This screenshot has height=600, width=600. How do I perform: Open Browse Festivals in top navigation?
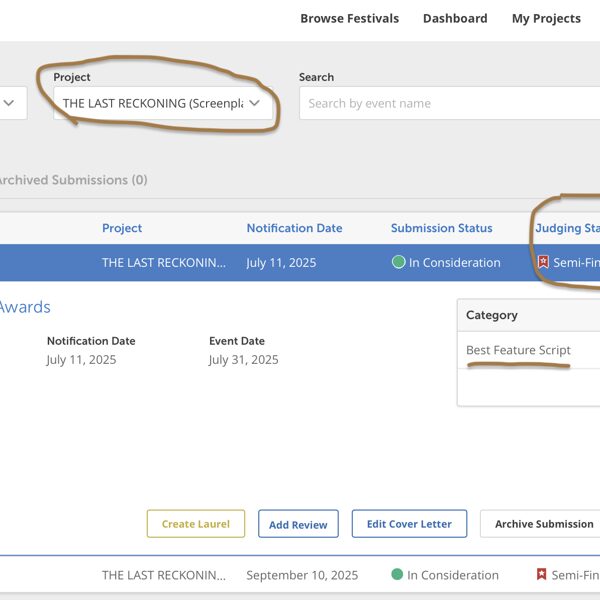pos(349,18)
